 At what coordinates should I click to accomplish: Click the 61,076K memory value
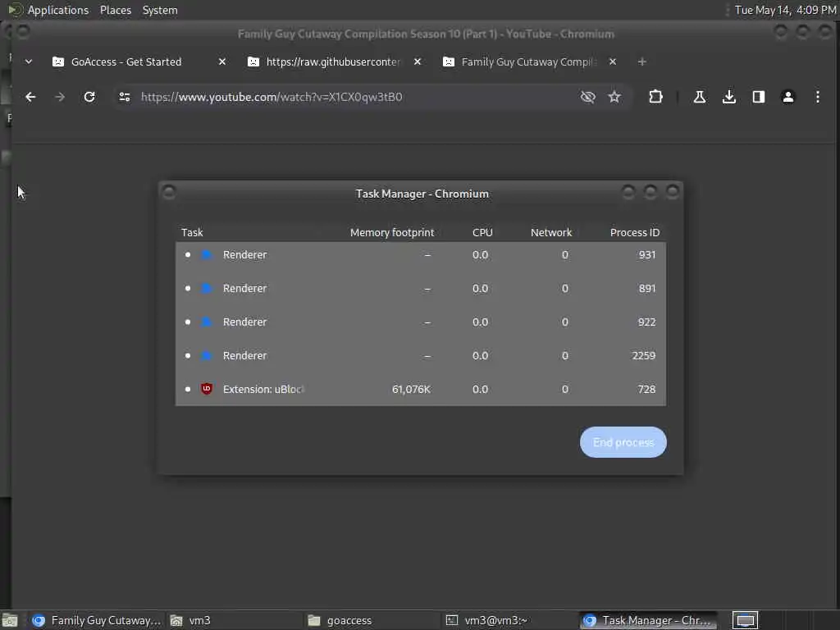411,390
